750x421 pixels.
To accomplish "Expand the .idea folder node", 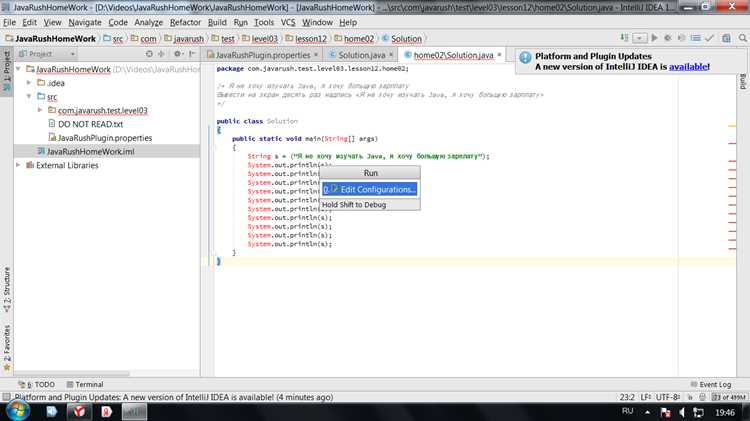I will tap(29, 83).
